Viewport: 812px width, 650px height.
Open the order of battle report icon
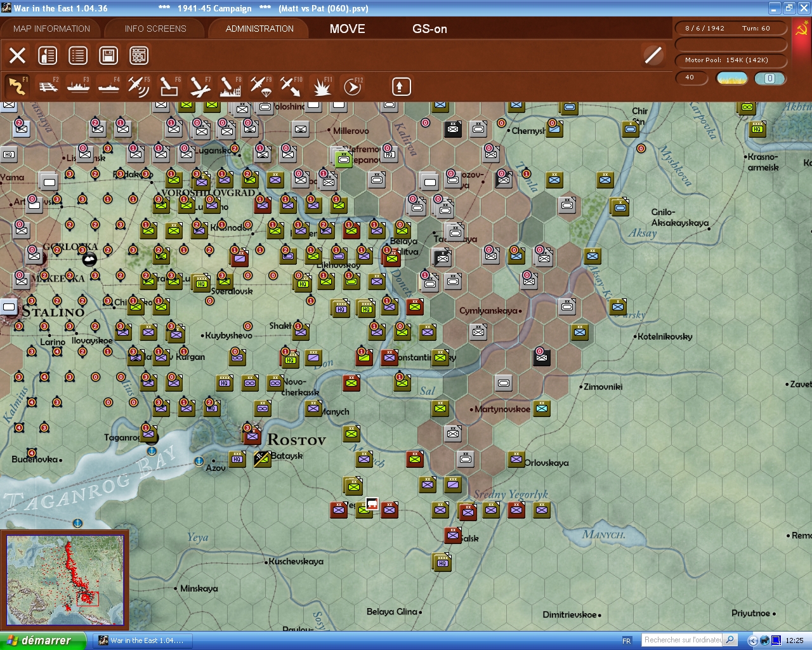pos(48,55)
